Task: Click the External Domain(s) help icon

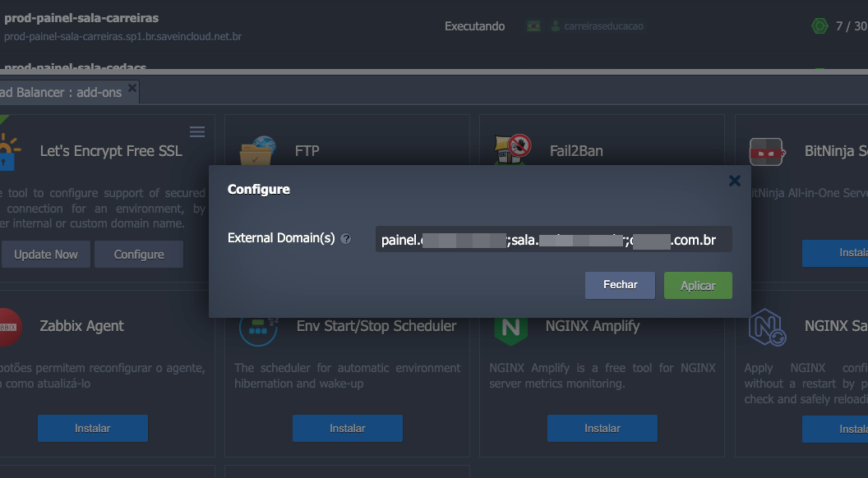Action: point(346,239)
